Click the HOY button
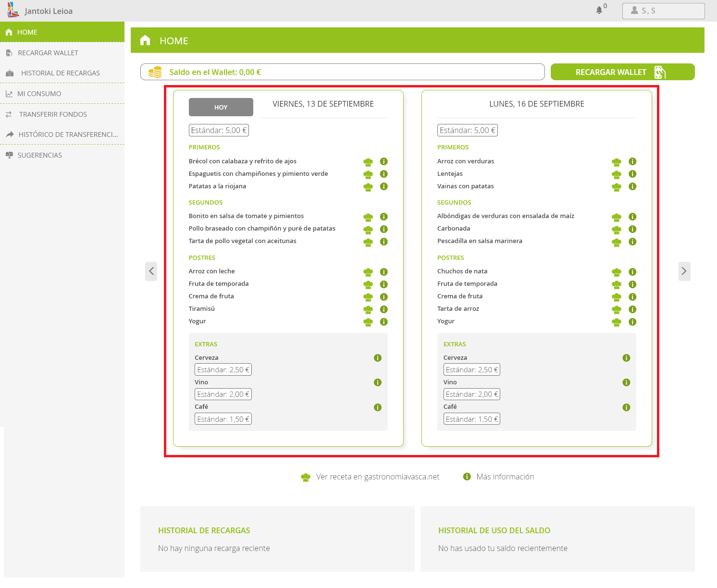Viewport: 717px width, 588px height. (x=221, y=107)
